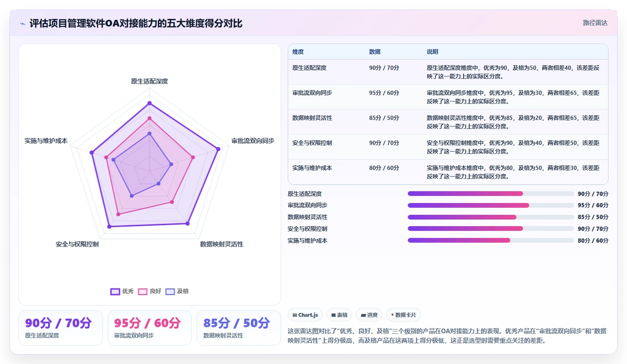Click the 安全与权限控制 progress bar
Image resolution: width=627 pixels, height=364 pixels.
pyautogui.click(x=491, y=229)
